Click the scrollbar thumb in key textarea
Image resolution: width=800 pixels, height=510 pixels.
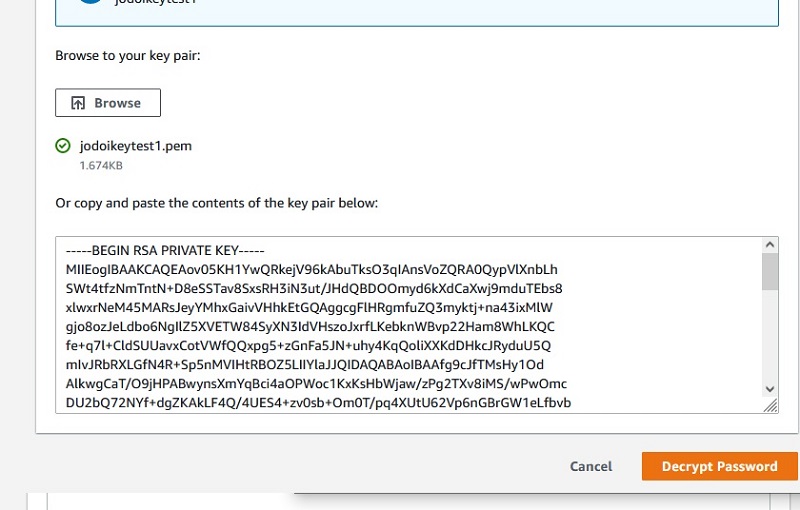coord(769,271)
